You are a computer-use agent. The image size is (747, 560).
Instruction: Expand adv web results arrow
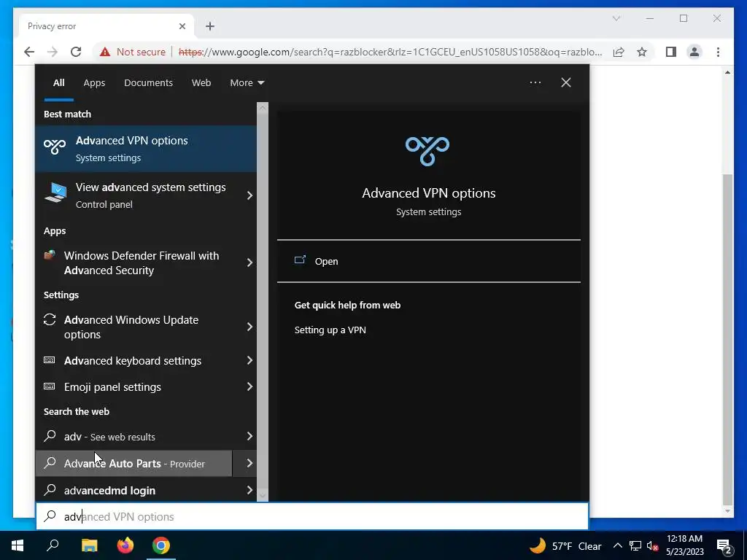(249, 436)
